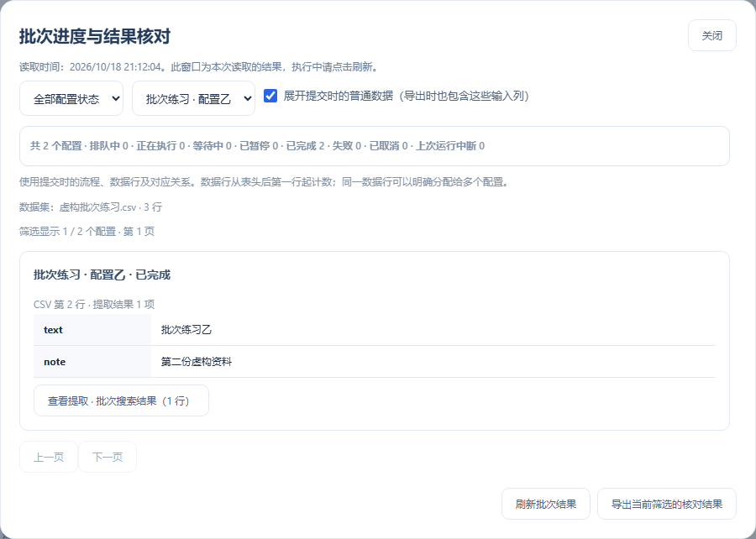The height and width of the screenshot is (539, 756).
Task: Uncheck 展开提交时的普通数据 checkbox
Action: pyautogui.click(x=270, y=96)
